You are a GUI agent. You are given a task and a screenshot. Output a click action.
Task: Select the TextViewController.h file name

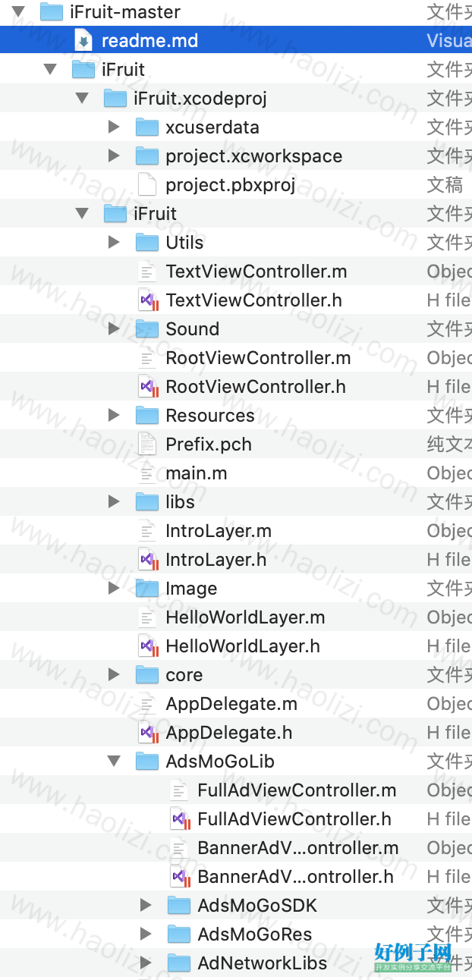click(253, 300)
